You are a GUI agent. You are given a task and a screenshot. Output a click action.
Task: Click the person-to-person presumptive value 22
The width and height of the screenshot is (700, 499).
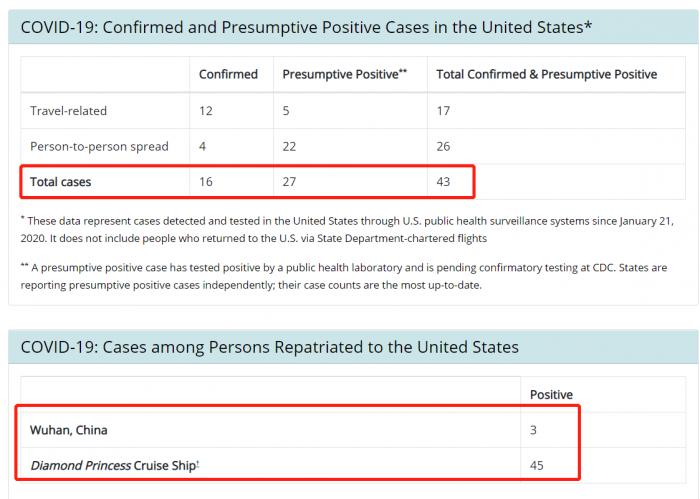pyautogui.click(x=290, y=146)
